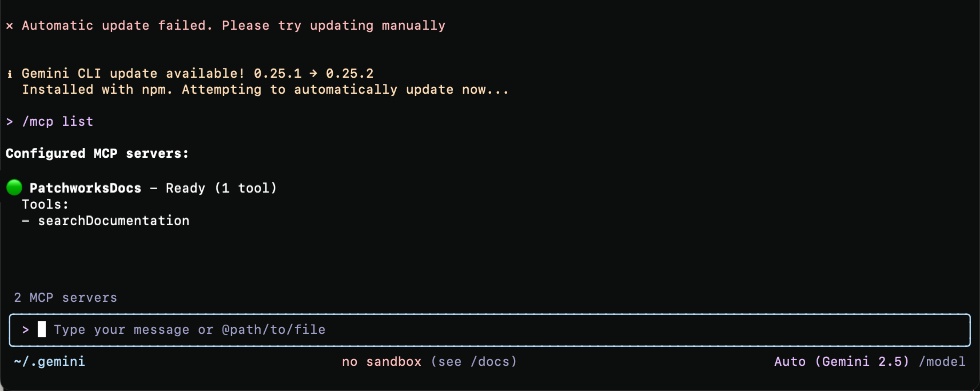Click the prompt chevron before /mcp list
The height and width of the screenshot is (391, 980).
10,122
